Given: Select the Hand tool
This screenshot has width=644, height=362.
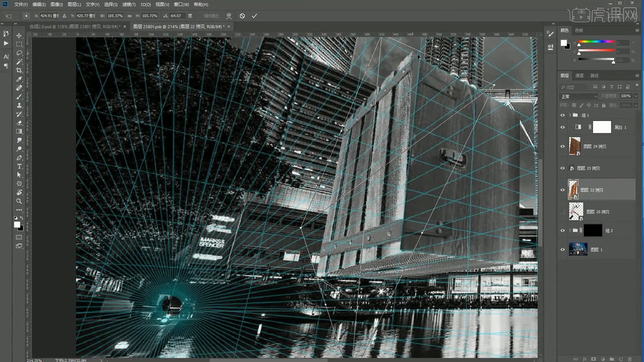Looking at the screenshot, I should point(19,192).
